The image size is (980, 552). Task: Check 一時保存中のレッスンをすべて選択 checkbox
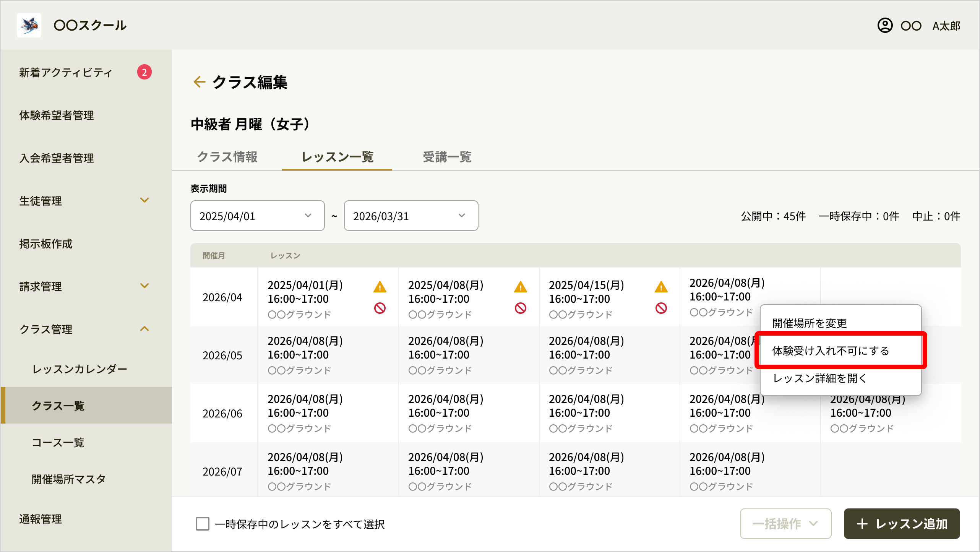pyautogui.click(x=203, y=524)
